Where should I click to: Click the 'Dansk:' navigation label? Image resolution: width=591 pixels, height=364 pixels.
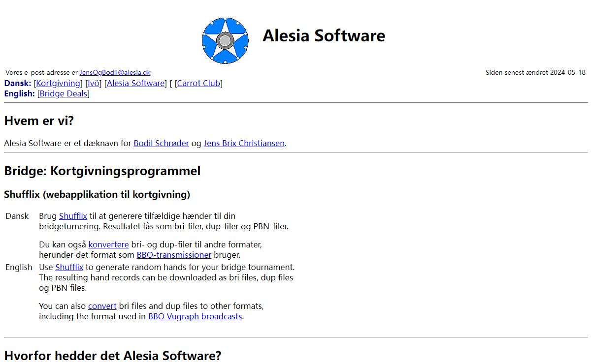coord(18,83)
